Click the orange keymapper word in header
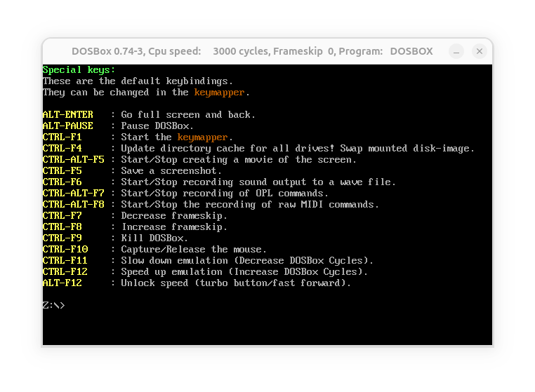 pos(219,93)
